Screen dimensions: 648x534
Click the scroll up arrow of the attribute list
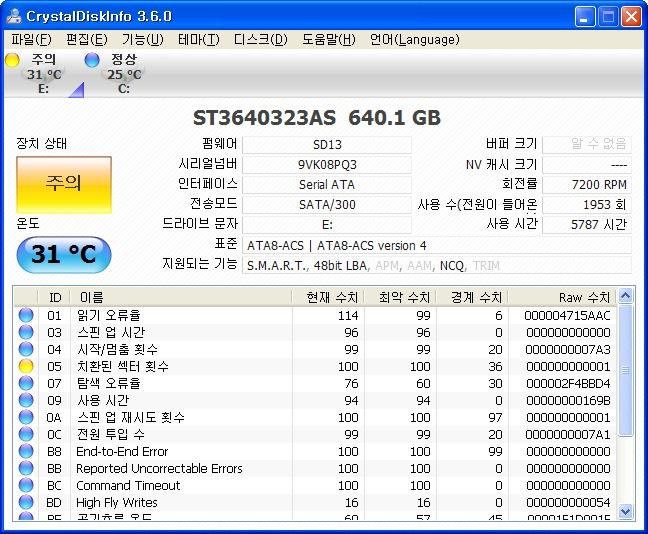[x=625, y=296]
